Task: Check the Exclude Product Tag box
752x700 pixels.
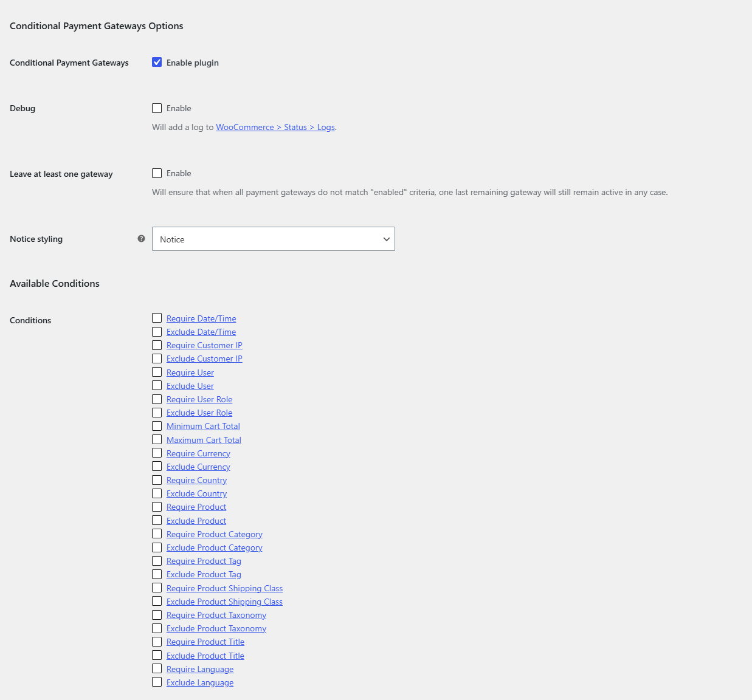Action: pos(157,574)
